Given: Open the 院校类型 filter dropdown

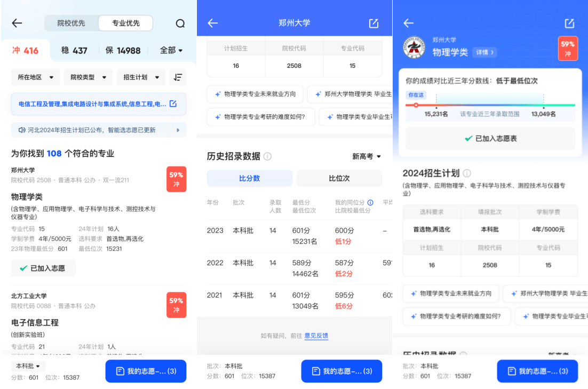Looking at the screenshot, I should pyautogui.click(x=88, y=77).
